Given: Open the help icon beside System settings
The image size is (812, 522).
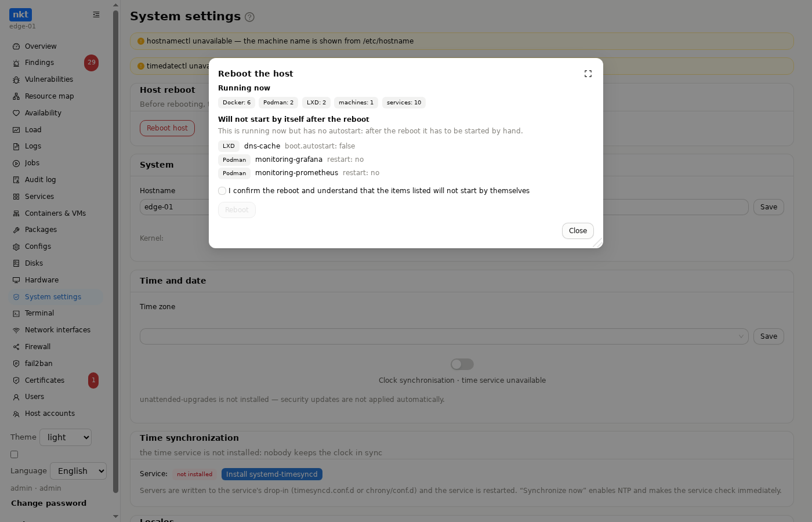Looking at the screenshot, I should pyautogui.click(x=250, y=17).
